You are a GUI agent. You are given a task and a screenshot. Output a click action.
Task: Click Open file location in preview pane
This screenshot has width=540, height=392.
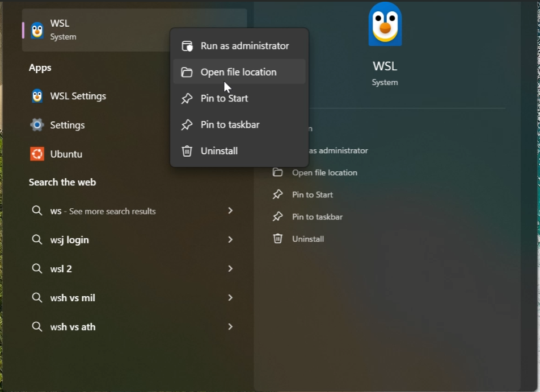(324, 172)
